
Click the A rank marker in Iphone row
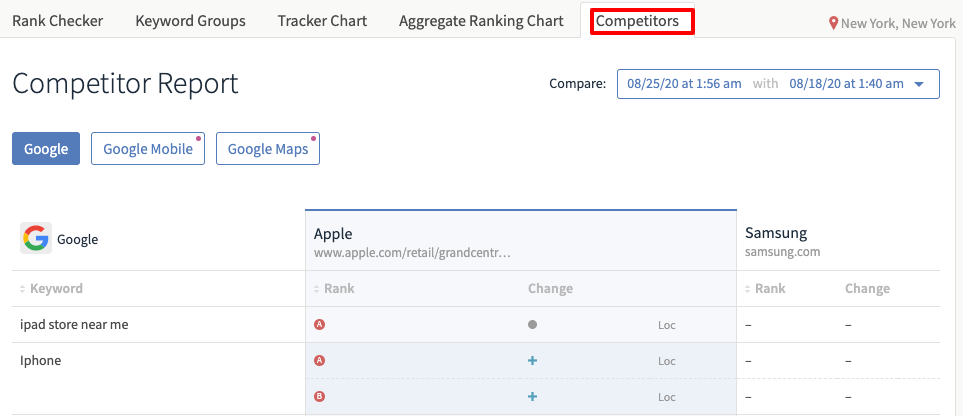(319, 361)
